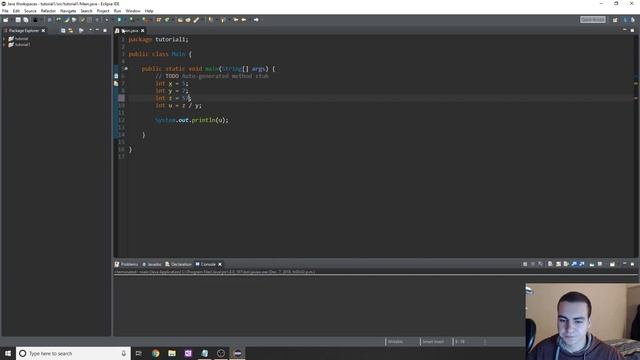Open the Source menu
640x360 pixels.
[x=30, y=11]
